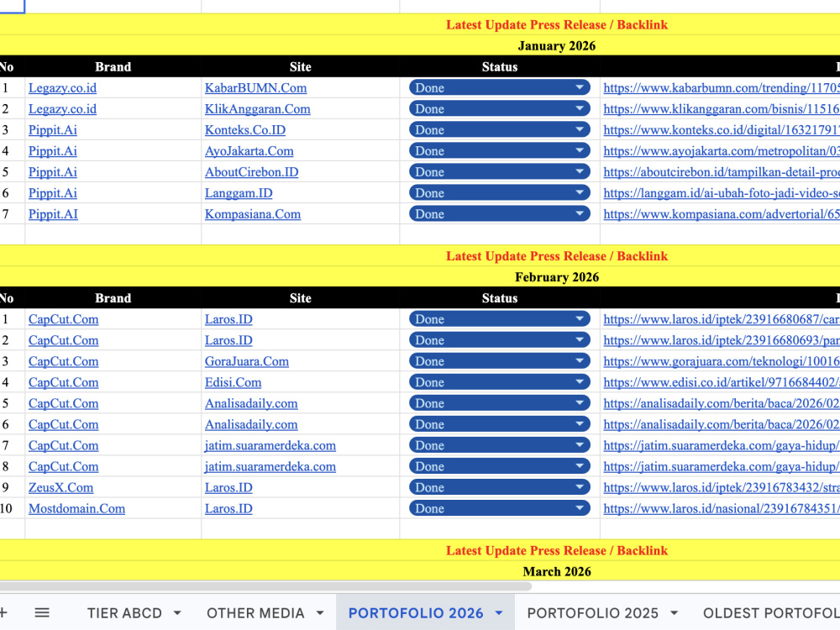Open the aboutcirebon.id URL link
The height and width of the screenshot is (630, 840).
coord(721,172)
